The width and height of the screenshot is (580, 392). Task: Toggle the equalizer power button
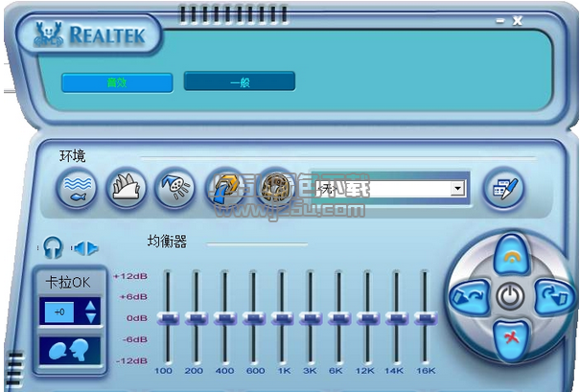[x=510, y=296]
